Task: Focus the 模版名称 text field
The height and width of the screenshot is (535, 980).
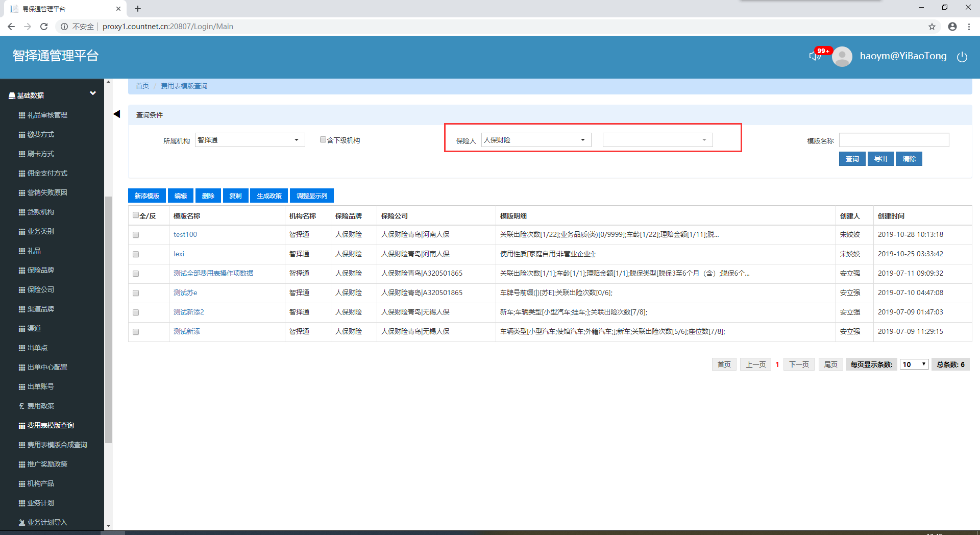Action: 894,140
